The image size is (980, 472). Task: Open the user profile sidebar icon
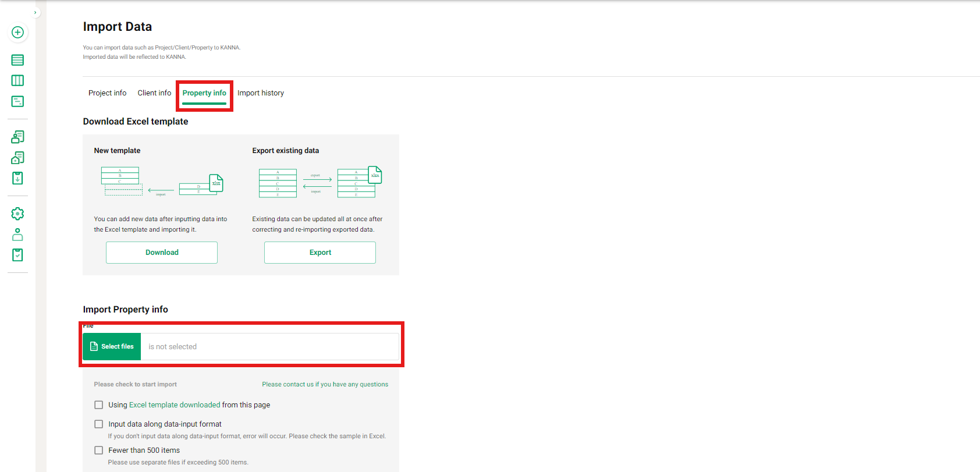click(x=17, y=235)
